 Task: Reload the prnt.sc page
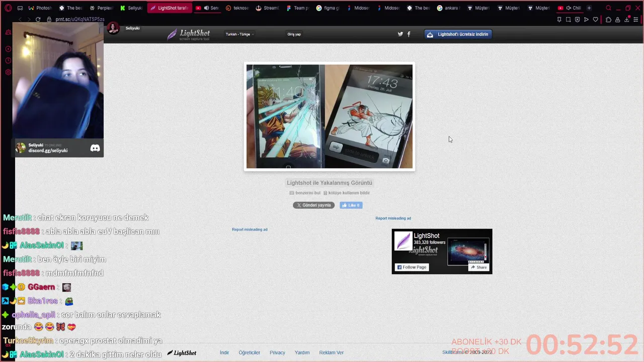(38, 19)
